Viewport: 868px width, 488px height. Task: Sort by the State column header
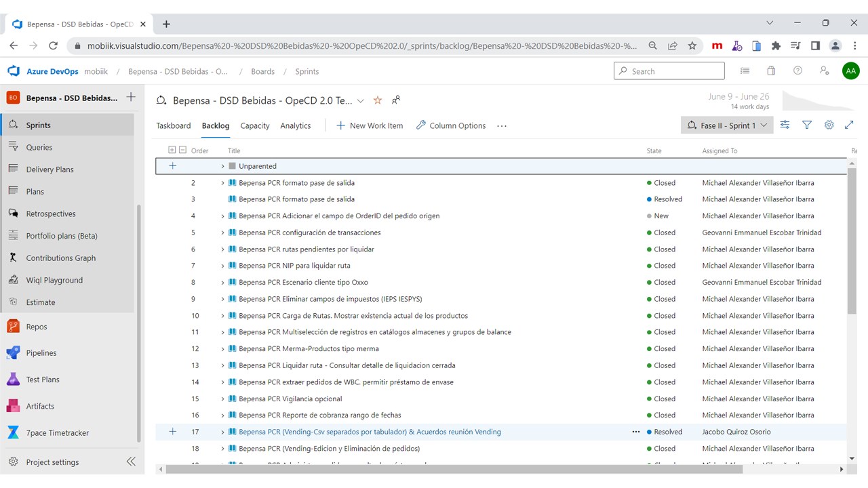654,150
